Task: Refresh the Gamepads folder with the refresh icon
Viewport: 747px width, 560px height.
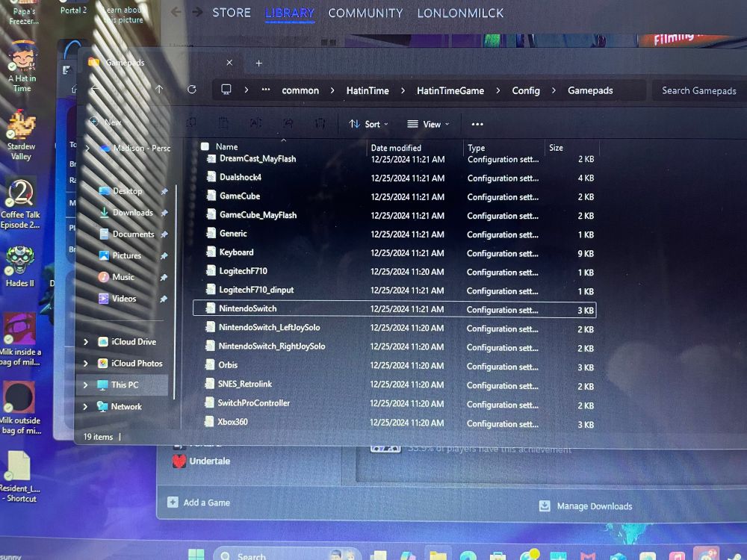Action: coord(193,90)
